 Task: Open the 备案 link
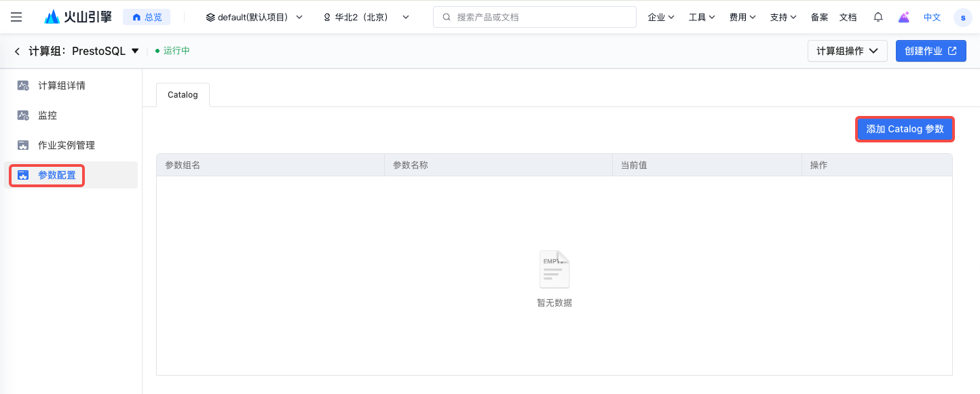pyautogui.click(x=819, y=17)
